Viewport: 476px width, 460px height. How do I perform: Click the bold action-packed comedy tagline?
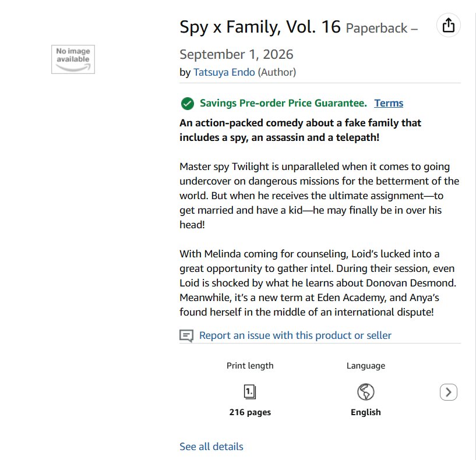pos(300,130)
